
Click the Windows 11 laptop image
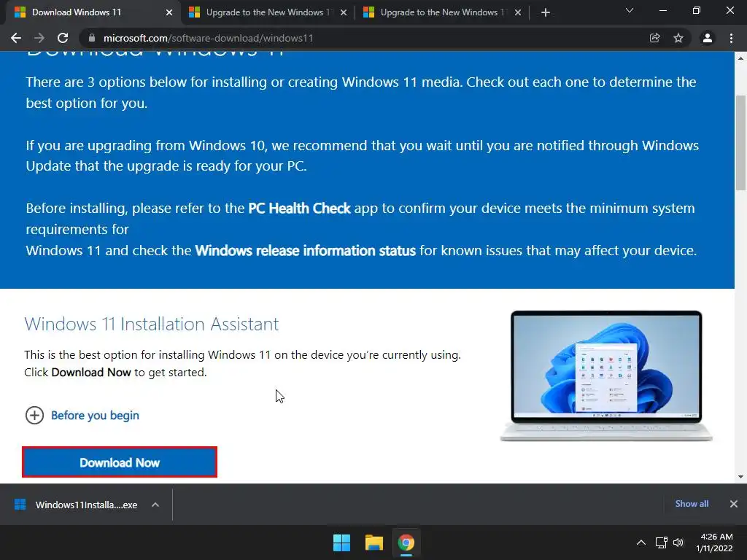pos(606,376)
